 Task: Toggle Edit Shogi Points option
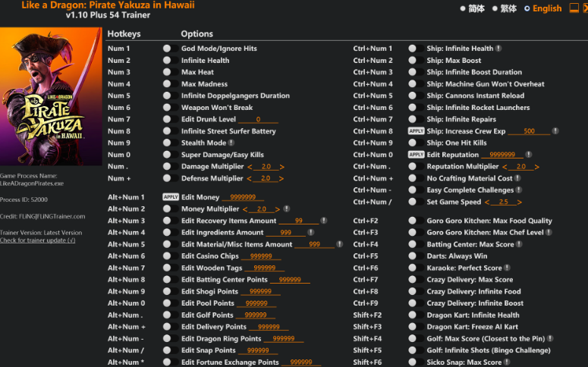pos(171,292)
